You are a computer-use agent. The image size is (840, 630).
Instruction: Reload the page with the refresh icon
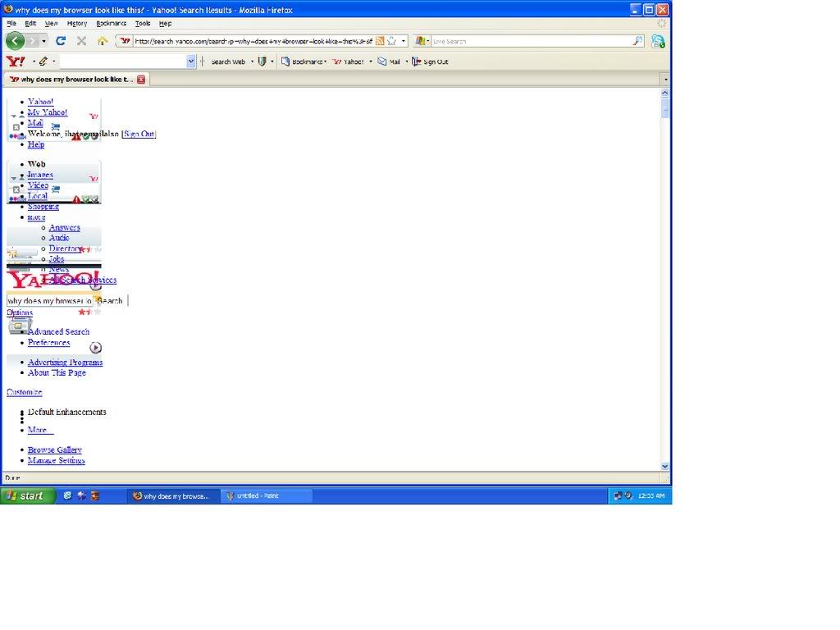pos(61,41)
